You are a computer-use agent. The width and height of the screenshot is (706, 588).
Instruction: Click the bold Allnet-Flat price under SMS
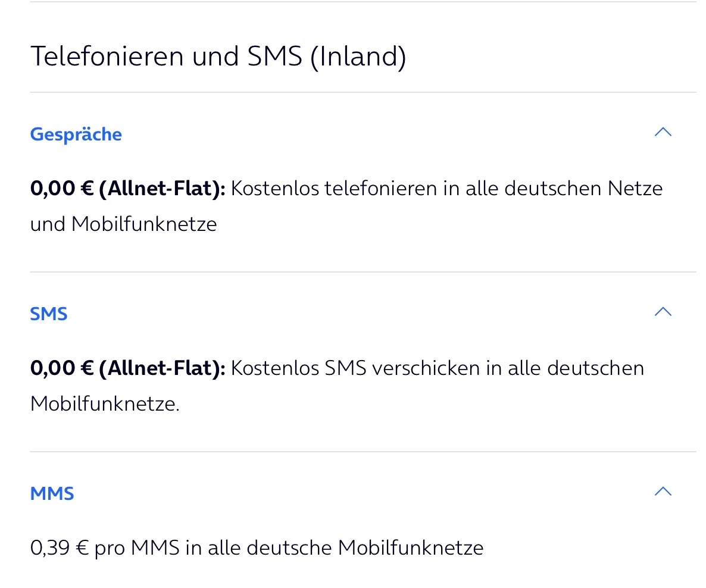pyautogui.click(x=128, y=368)
